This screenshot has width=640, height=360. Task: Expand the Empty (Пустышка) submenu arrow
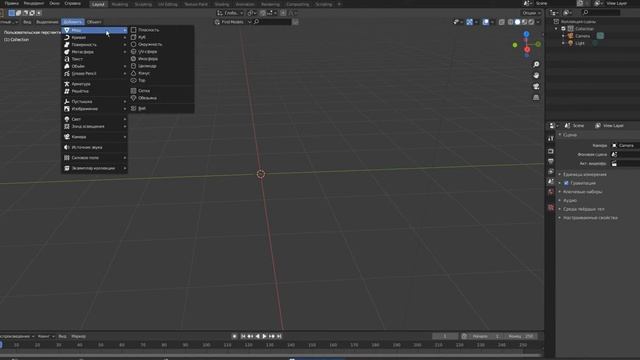coord(125,102)
